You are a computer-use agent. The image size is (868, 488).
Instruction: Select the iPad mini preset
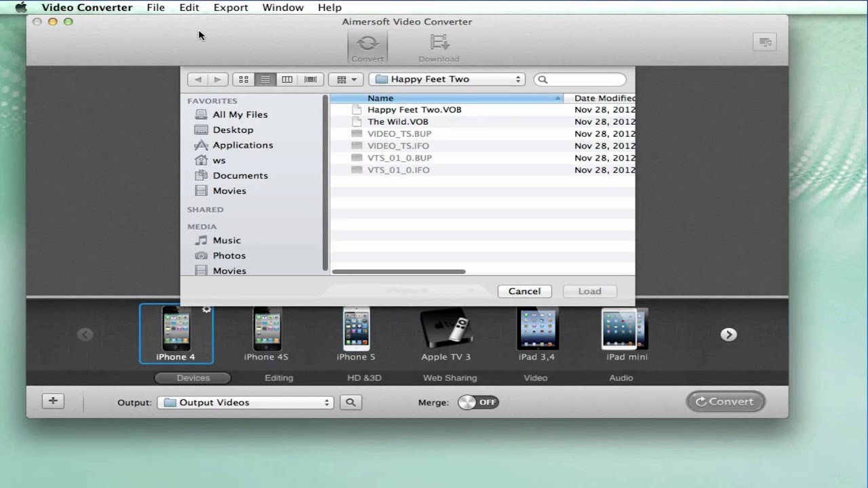click(x=627, y=333)
